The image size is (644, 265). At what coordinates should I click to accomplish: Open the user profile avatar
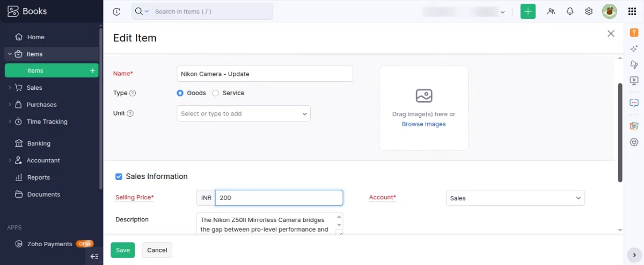[x=610, y=11]
